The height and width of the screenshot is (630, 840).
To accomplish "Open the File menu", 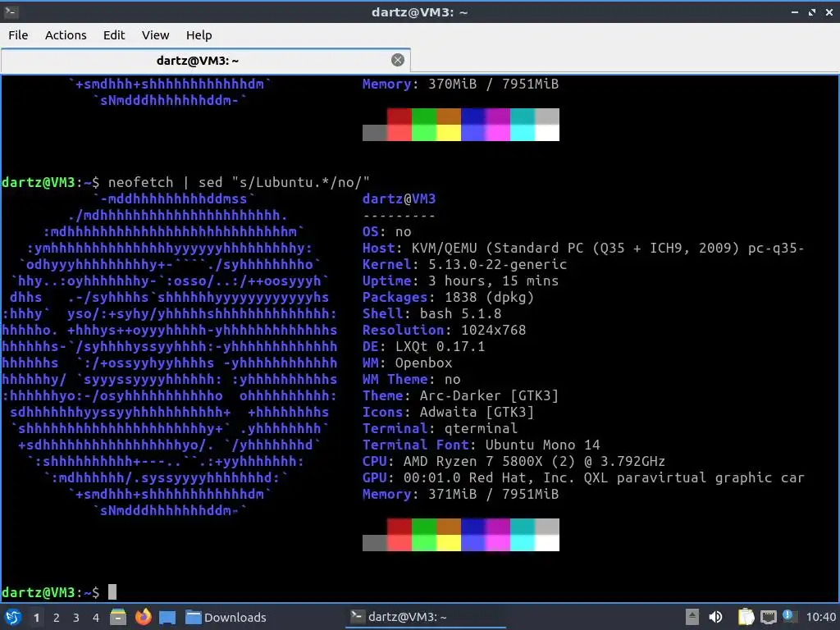I will [x=18, y=35].
